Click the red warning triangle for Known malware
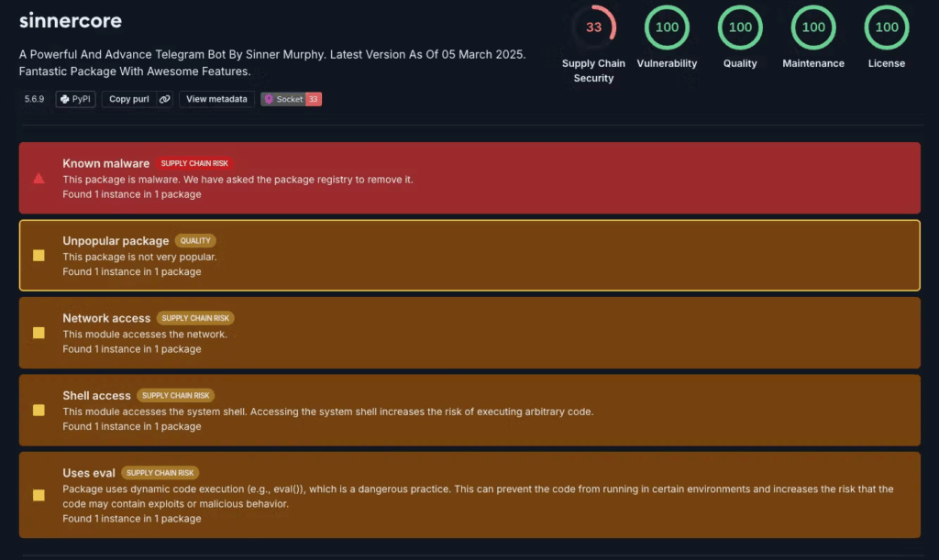 pyautogui.click(x=39, y=179)
